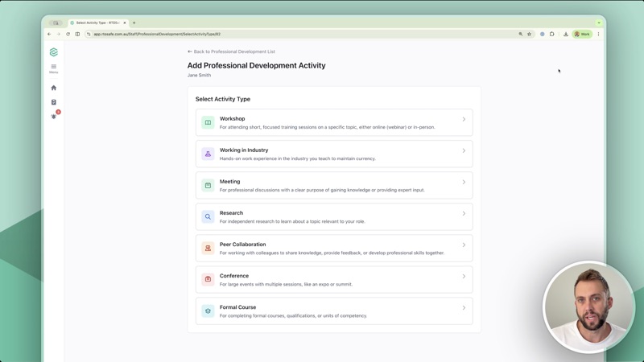
Task: Click the "For working with colleagues" description
Action: pos(332,253)
